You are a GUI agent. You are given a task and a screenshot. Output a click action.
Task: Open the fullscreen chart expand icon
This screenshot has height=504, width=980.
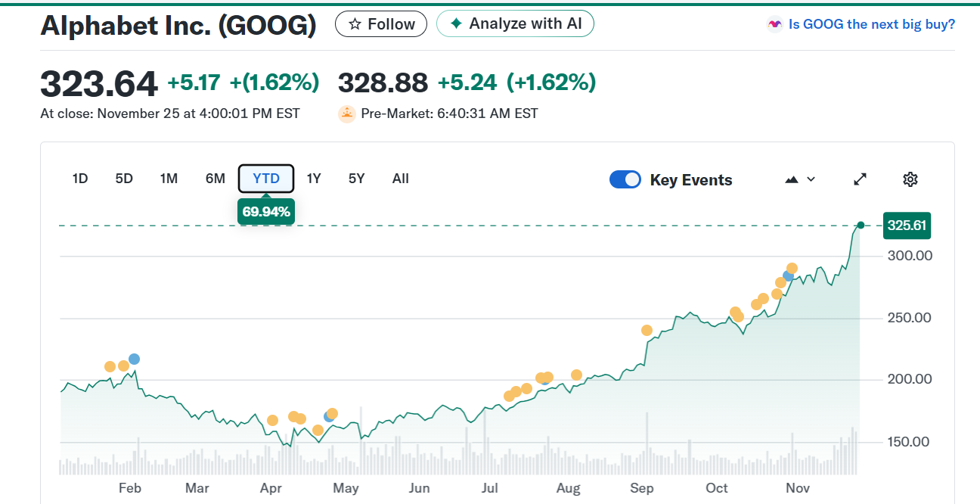860,179
